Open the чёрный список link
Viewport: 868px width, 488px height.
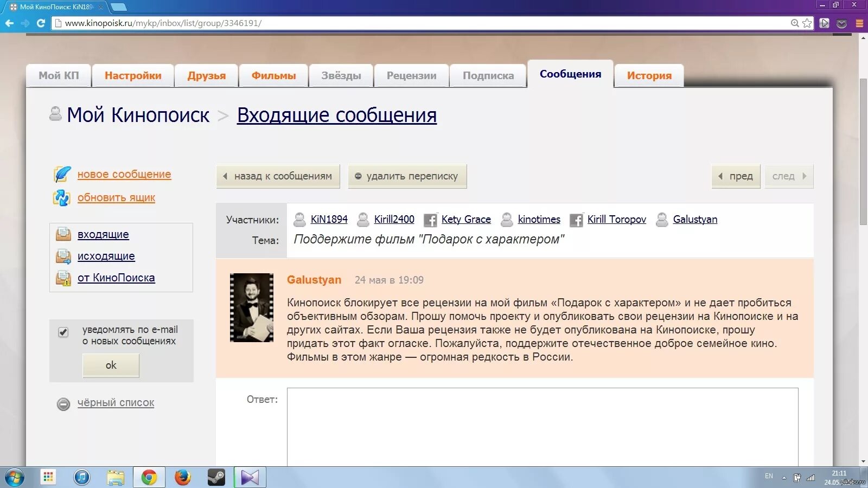pyautogui.click(x=116, y=403)
